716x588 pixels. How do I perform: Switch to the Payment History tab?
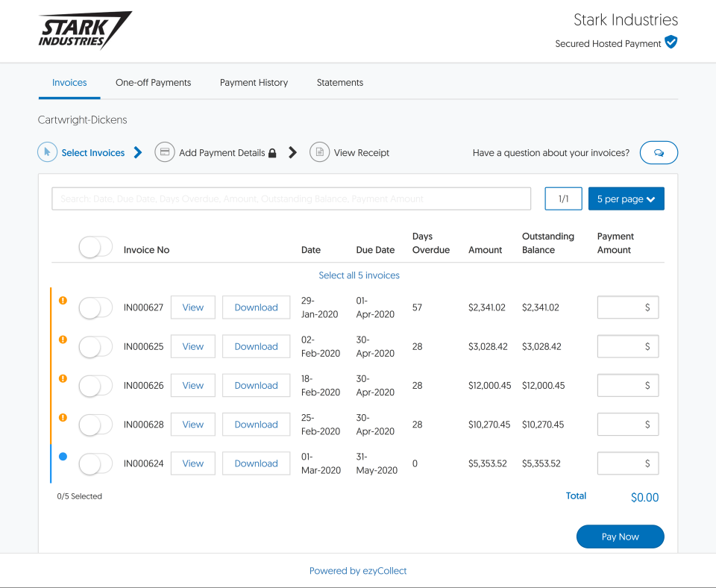pyautogui.click(x=254, y=83)
